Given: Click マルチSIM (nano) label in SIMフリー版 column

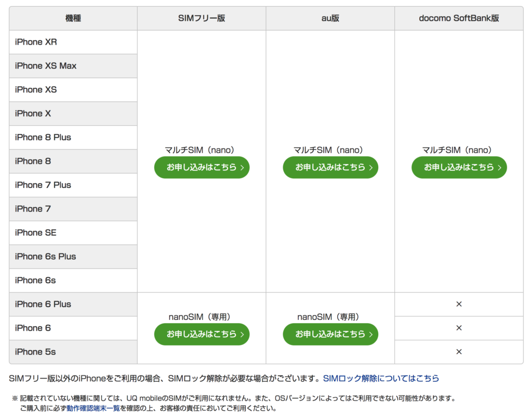Looking at the screenshot, I should point(199,150).
